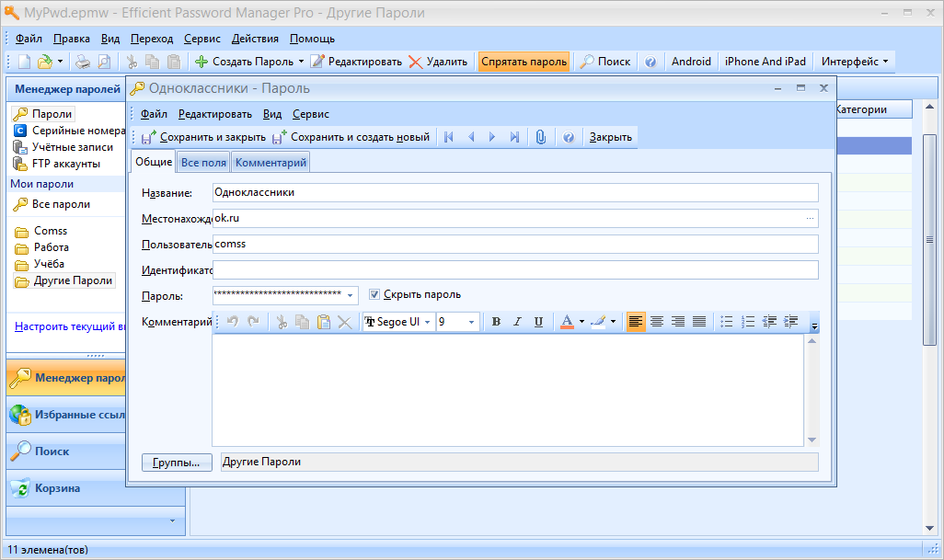The width and height of the screenshot is (944, 560).
Task: Open the highlight color dropdown arrow
Action: click(x=613, y=322)
